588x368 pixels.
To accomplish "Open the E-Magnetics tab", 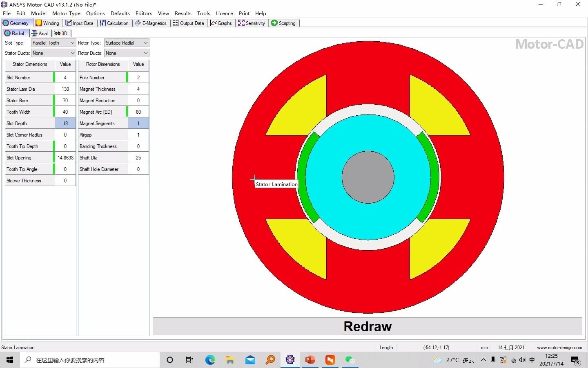I will pos(151,23).
